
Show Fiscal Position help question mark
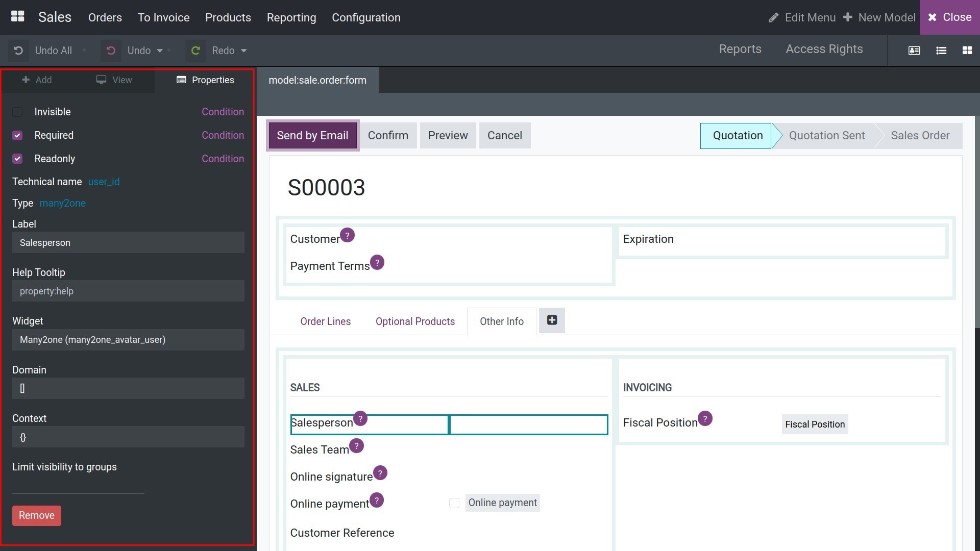pyautogui.click(x=705, y=419)
